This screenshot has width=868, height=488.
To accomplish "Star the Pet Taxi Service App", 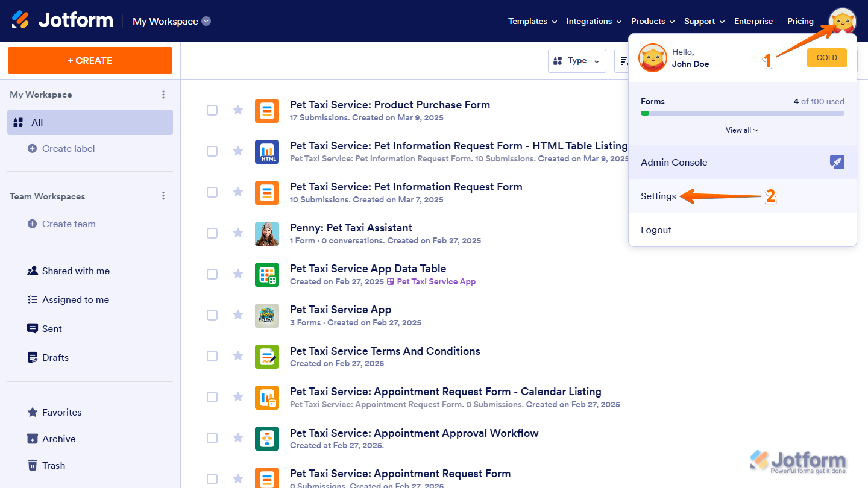I will (x=238, y=314).
